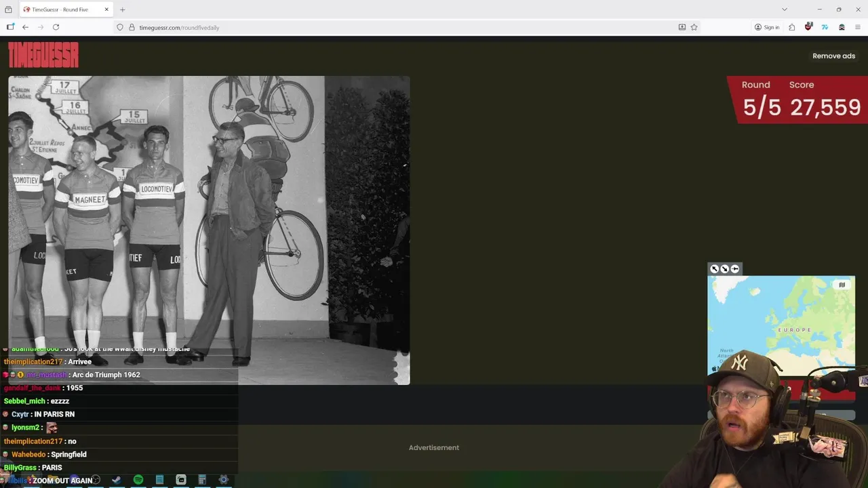This screenshot has height=488, width=868.
Task: Go back with the browser back arrow
Action: [25, 27]
